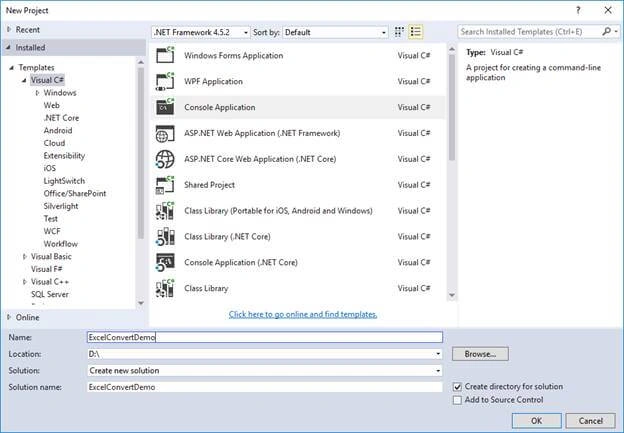Image resolution: width=624 pixels, height=433 pixels.
Task: Open the Solution Create new solution dropdown
Action: pyautogui.click(x=438, y=371)
